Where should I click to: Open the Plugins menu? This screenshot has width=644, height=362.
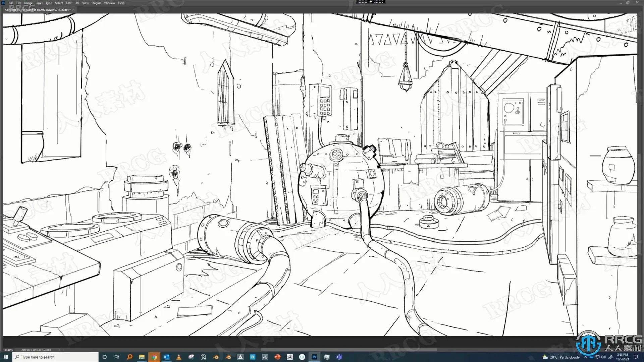point(96,3)
